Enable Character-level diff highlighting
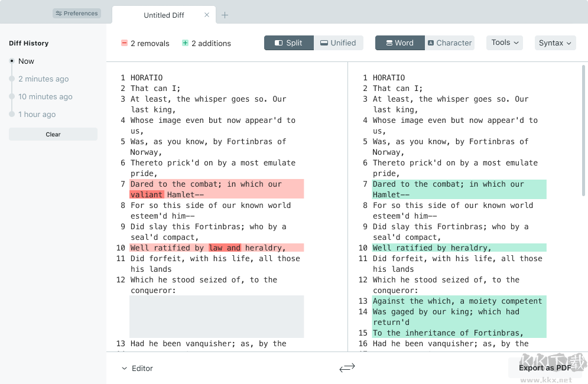588x384 pixels. (x=450, y=43)
